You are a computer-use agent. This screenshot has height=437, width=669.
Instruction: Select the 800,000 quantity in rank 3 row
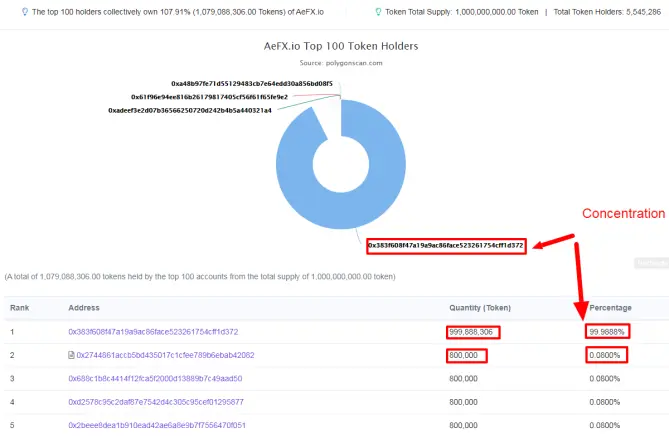pos(463,379)
